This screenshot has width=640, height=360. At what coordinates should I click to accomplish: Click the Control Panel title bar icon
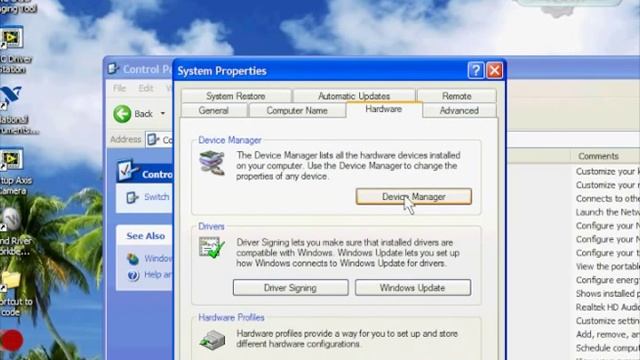113,69
